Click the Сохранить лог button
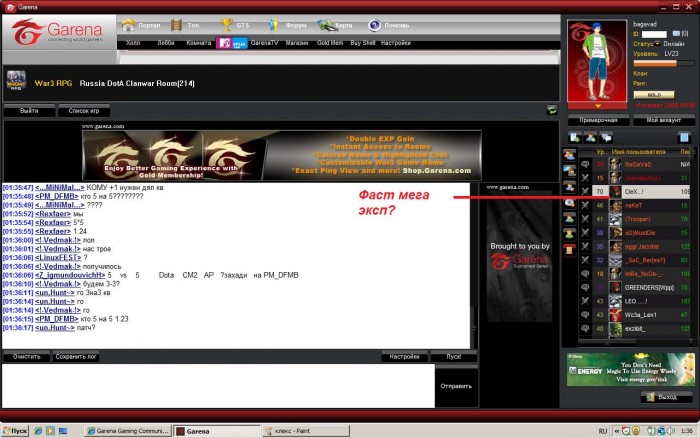The height and width of the screenshot is (438, 700). tap(76, 356)
